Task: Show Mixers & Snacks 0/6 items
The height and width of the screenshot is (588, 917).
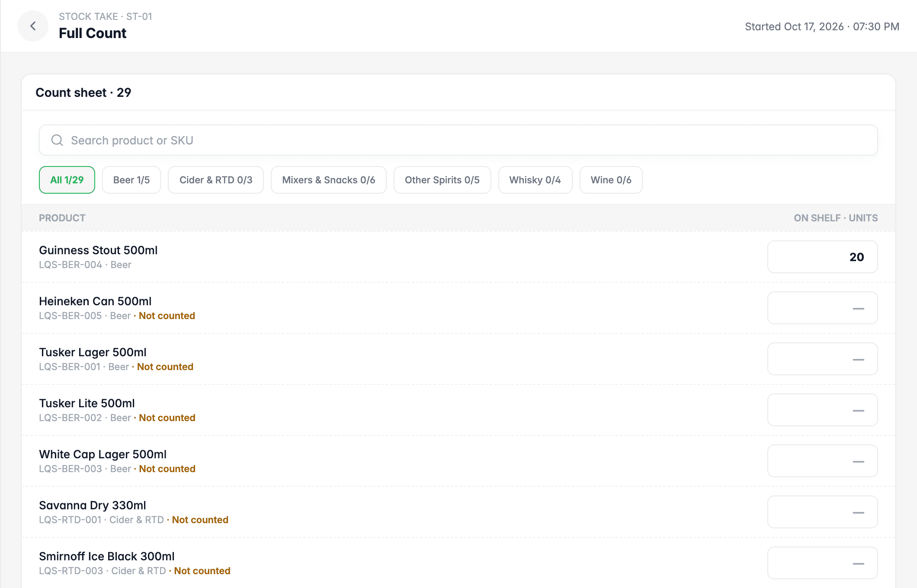Action: point(329,180)
